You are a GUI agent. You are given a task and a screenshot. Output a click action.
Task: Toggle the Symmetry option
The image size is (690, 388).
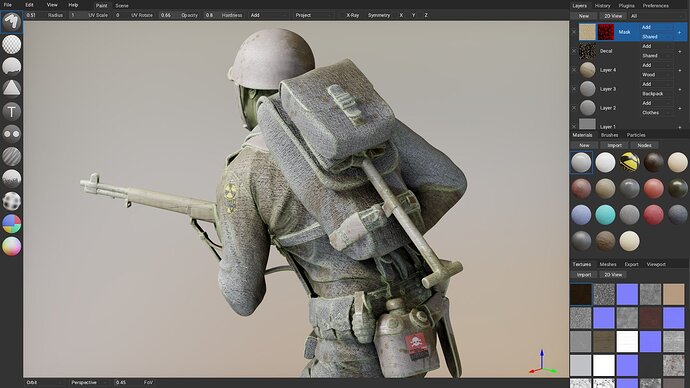tap(378, 15)
